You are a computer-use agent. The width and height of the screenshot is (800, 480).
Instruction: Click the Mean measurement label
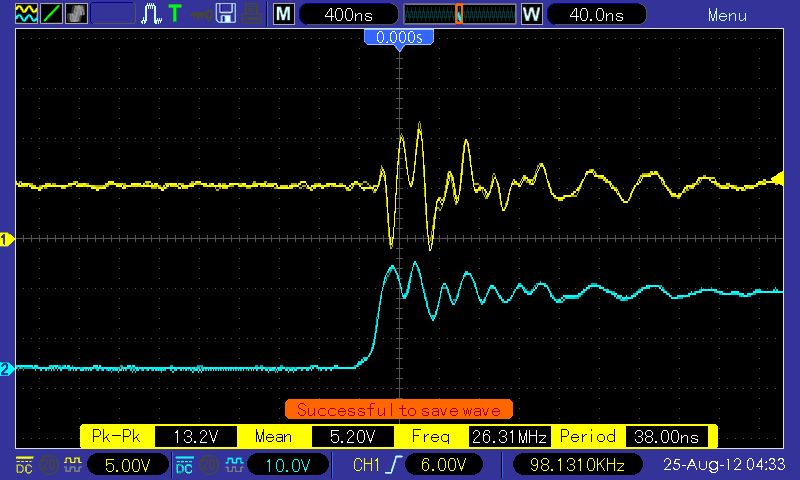tap(273, 437)
